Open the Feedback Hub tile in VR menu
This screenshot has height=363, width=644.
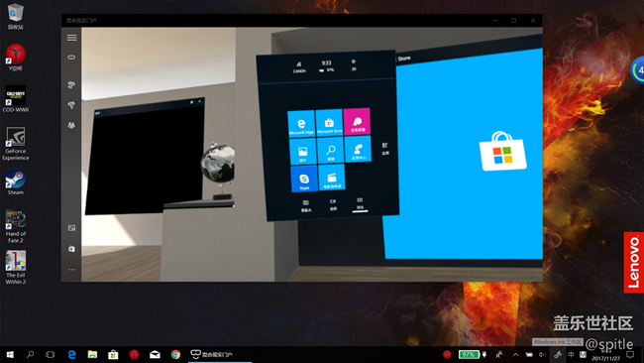[358, 149]
